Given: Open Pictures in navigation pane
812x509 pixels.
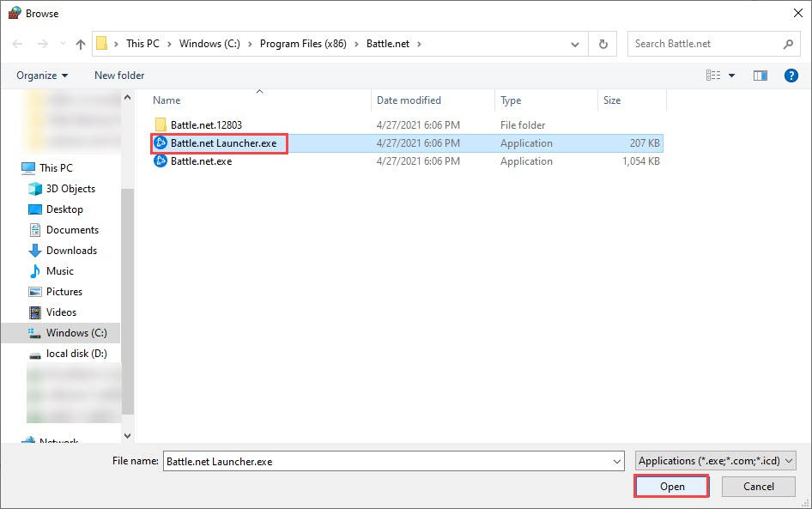Looking at the screenshot, I should [64, 292].
